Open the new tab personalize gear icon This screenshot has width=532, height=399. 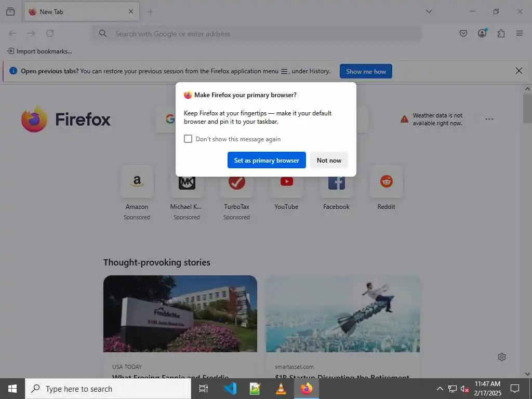coord(502,356)
